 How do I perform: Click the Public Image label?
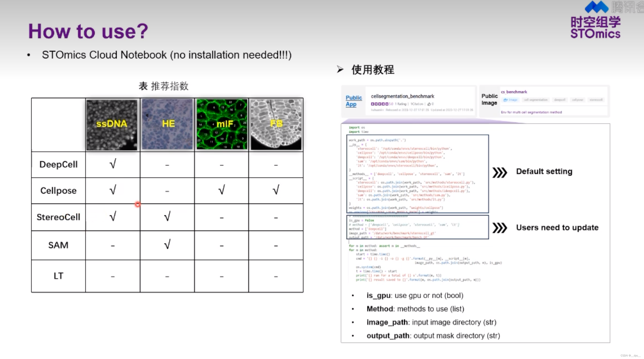tap(489, 99)
